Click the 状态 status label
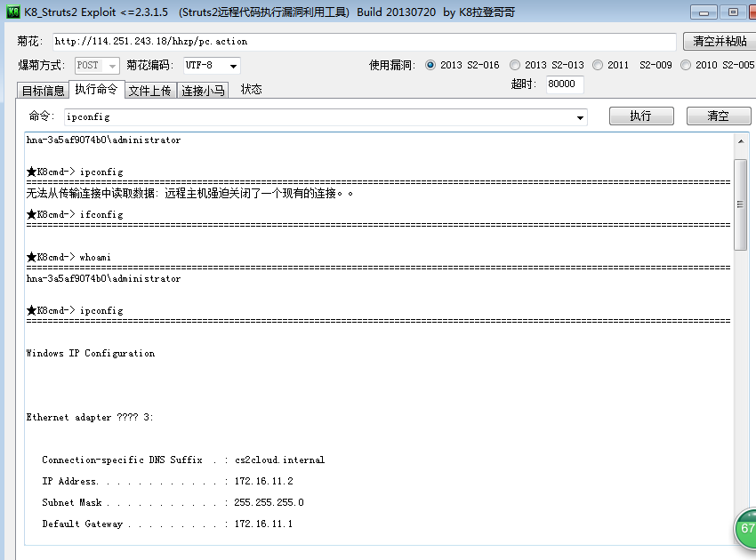This screenshot has width=756, height=560. click(251, 90)
